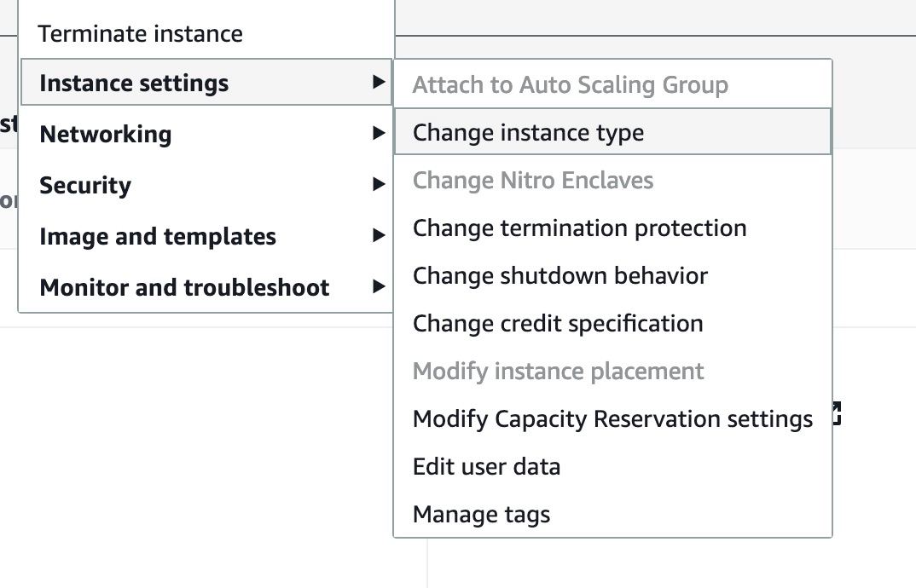
Task: Open Modify Capacity Reservation settings
Action: tap(613, 418)
